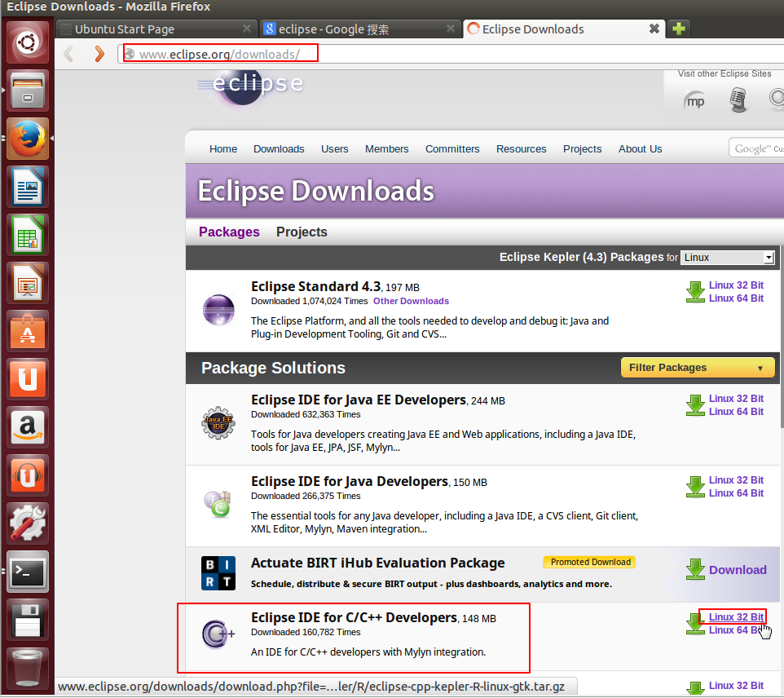Click the green download arrow for Java EE Developers
784x698 pixels.
point(695,405)
